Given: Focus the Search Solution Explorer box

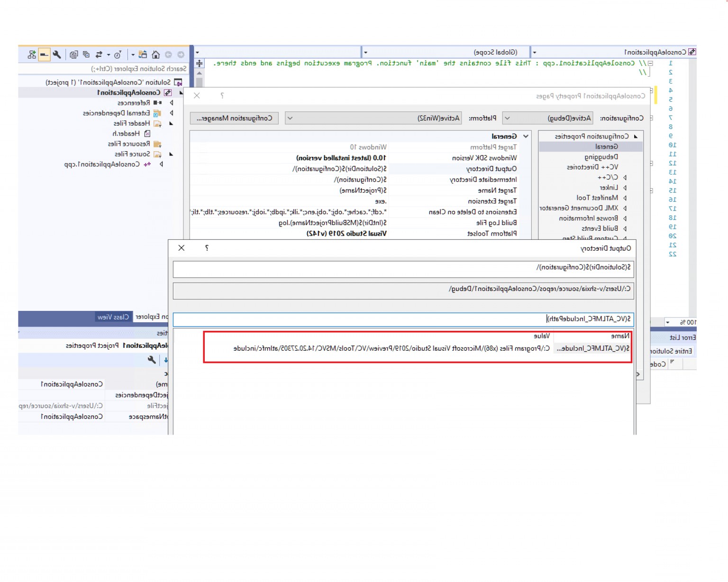Looking at the screenshot, I should [103, 69].
